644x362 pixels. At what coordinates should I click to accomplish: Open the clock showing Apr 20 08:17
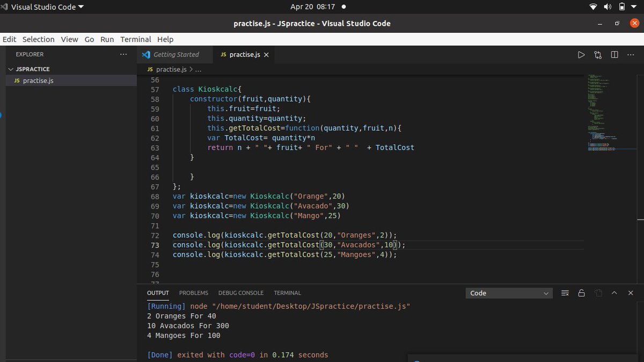pos(313,7)
